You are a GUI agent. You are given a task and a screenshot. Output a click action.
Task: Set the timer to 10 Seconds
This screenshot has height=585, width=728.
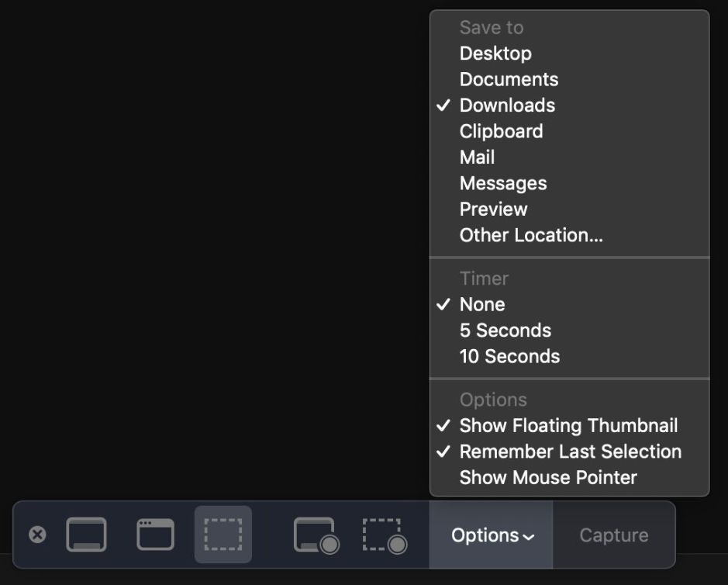509,356
